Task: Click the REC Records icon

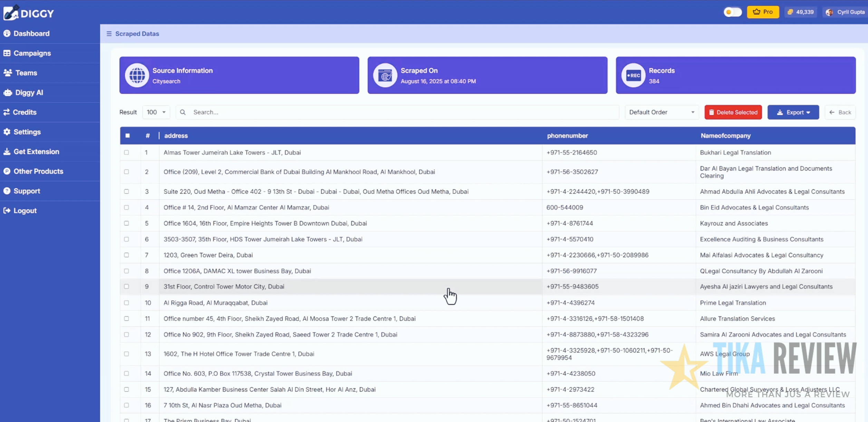Action: pyautogui.click(x=633, y=75)
